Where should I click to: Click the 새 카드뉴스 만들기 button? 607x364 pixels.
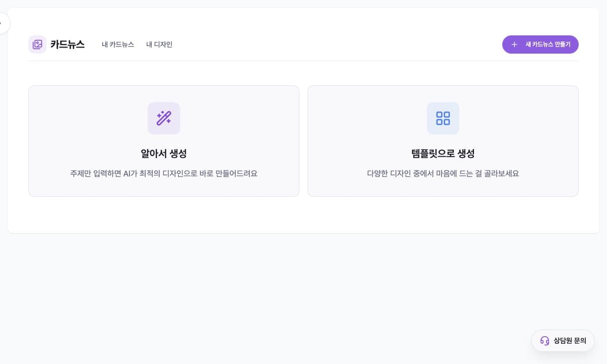tap(540, 44)
